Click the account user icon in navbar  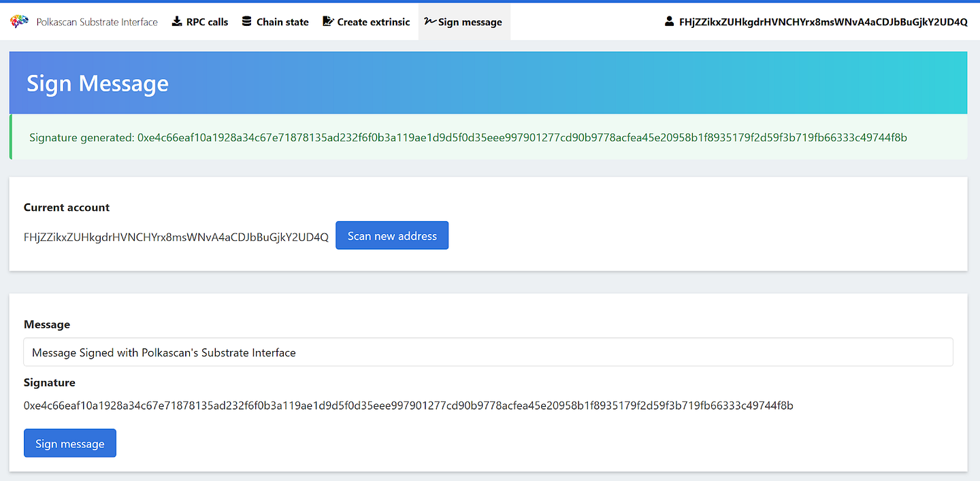point(669,21)
